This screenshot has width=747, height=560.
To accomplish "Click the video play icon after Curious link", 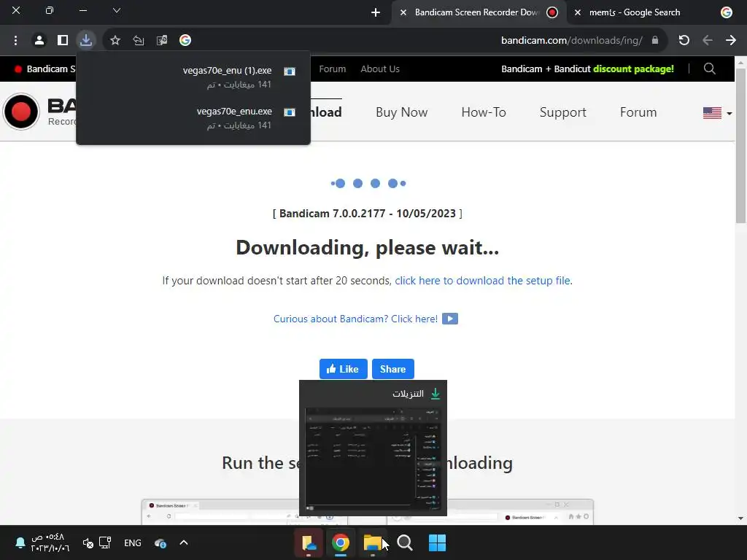I will (449, 319).
